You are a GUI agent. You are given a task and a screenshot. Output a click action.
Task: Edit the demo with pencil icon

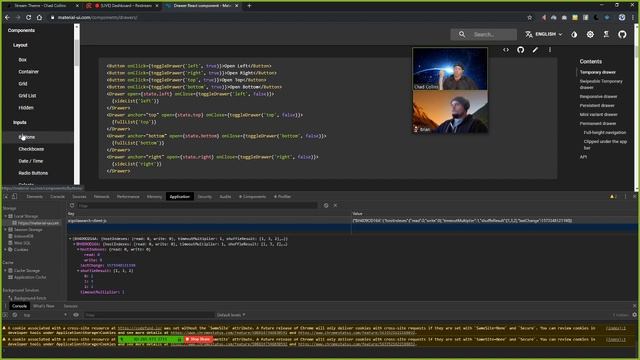pyautogui.click(x=535, y=50)
